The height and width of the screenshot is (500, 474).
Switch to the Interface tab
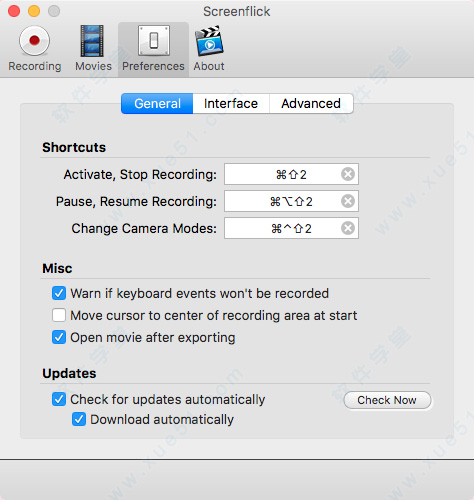[x=231, y=104]
